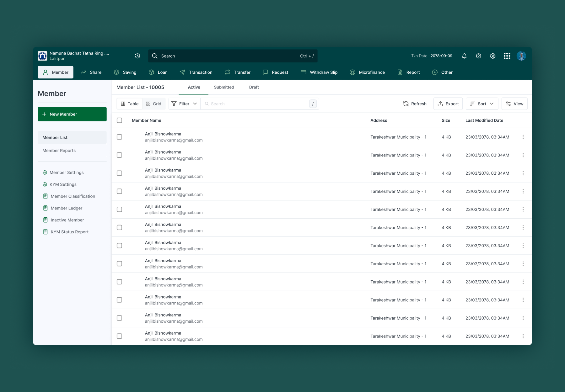
Task: Open the Withdraw Slip menu
Action: click(319, 72)
